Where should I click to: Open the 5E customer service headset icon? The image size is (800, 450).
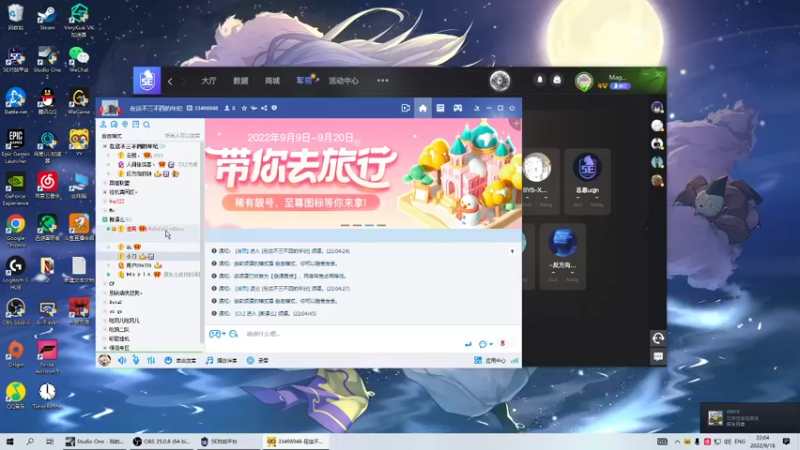click(x=658, y=338)
